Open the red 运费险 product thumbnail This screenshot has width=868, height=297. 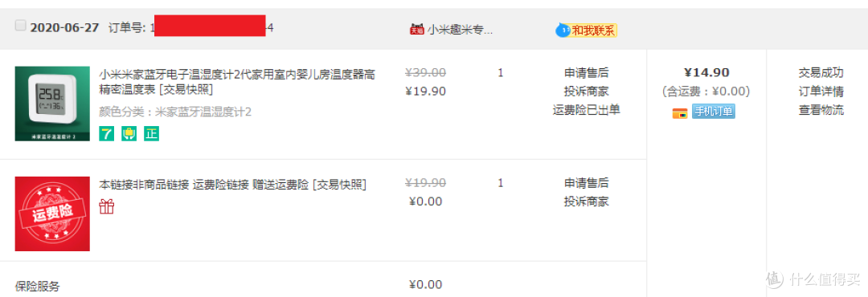coord(52,214)
